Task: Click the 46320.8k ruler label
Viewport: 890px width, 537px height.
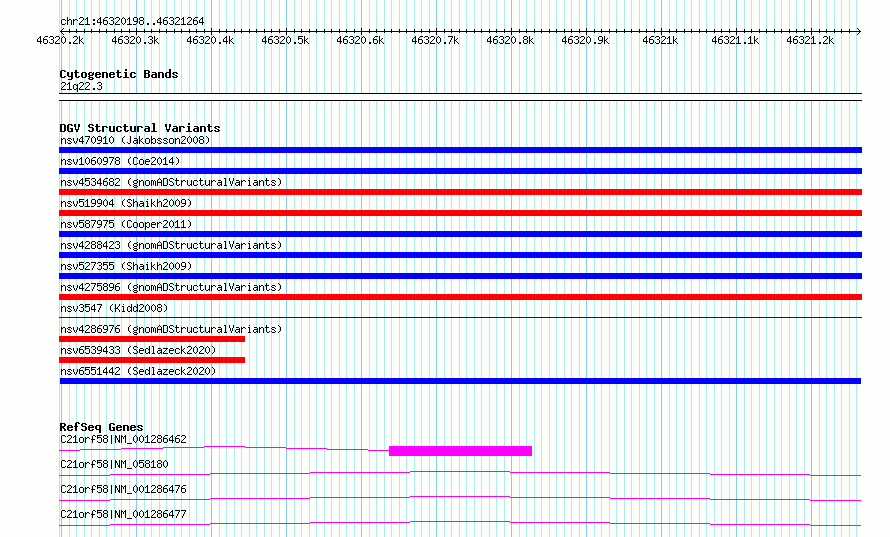Action: point(510,40)
